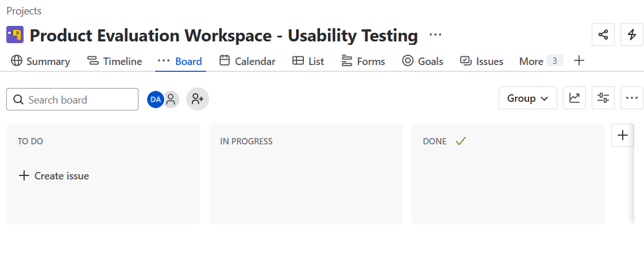
Task: Click the project avatar icon
Action: tap(15, 35)
